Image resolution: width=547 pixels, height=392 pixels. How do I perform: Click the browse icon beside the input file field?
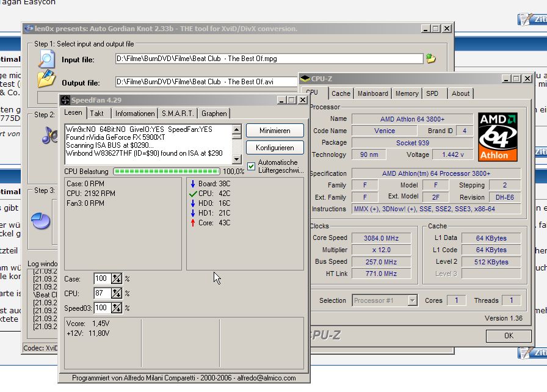tap(431, 59)
